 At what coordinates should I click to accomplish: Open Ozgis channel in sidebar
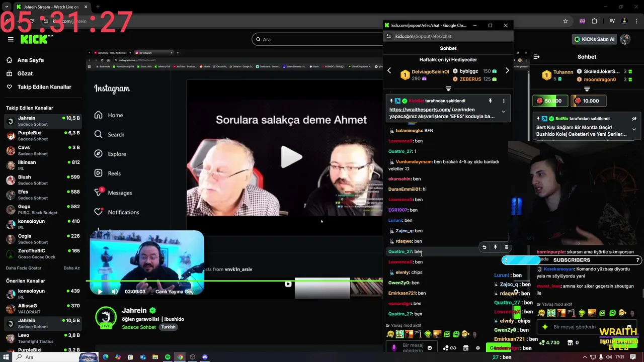[42, 239]
